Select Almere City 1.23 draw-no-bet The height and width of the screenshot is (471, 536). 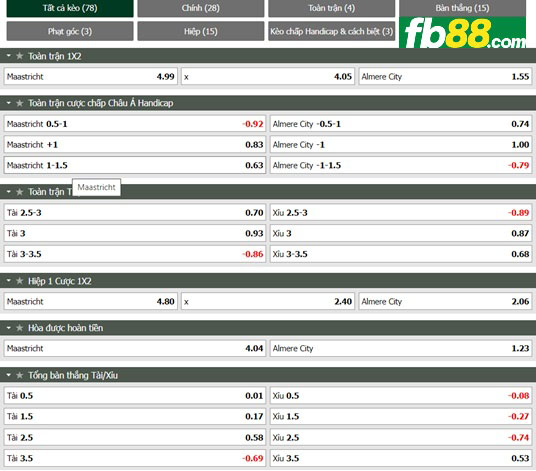tap(401, 348)
